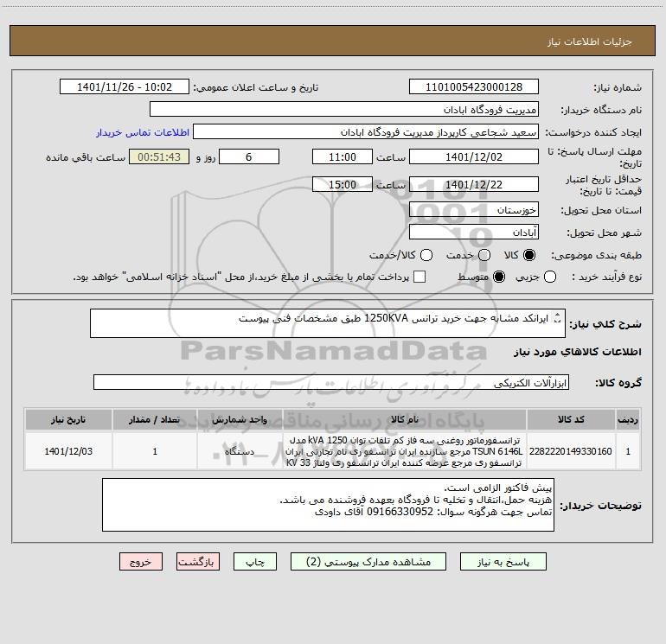Select the 'کالا' radio button
This screenshot has width=666, height=644.
click(528, 255)
